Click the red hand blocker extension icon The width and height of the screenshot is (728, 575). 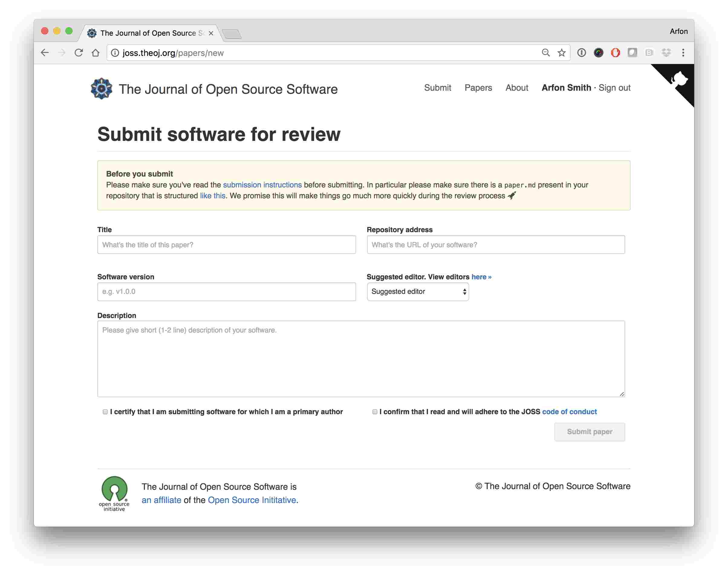[x=615, y=53]
